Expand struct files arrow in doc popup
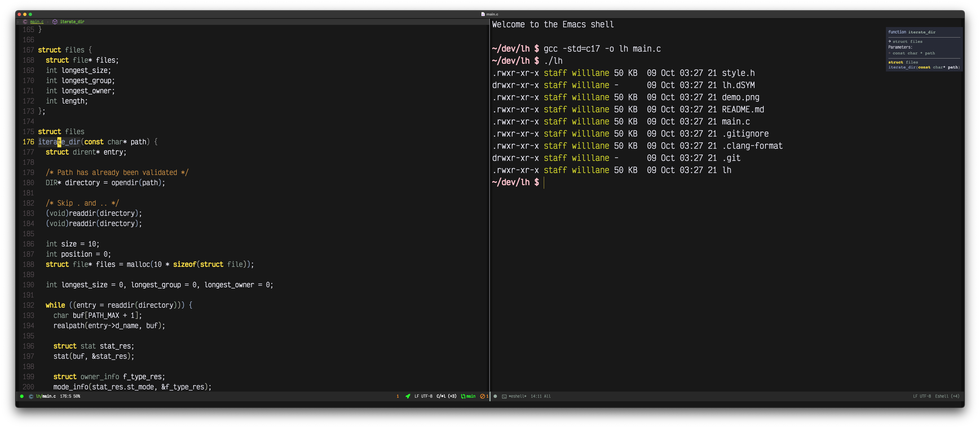Viewport: 980px width, 428px height. [x=890, y=41]
